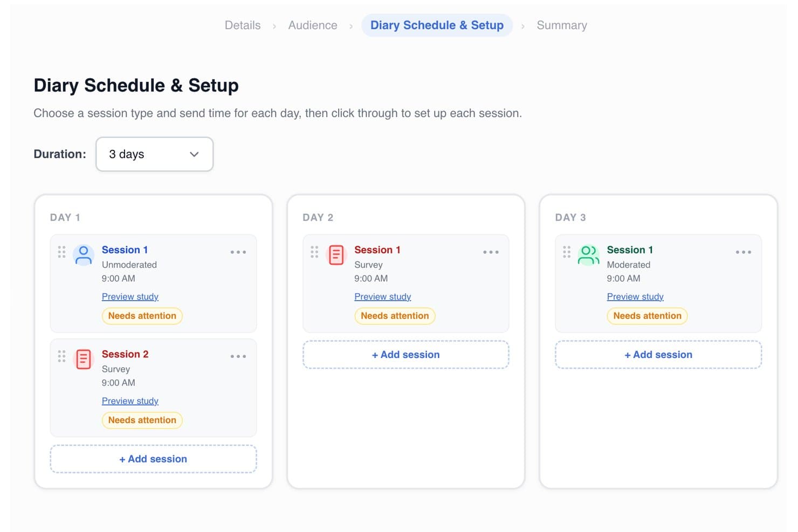Click drag handle of Day 2 Session 1

click(314, 252)
